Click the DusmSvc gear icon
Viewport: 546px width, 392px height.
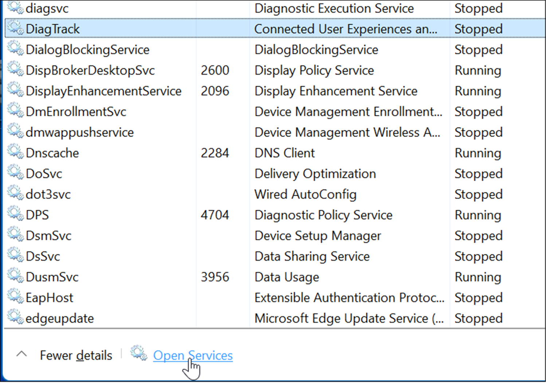[x=15, y=277]
